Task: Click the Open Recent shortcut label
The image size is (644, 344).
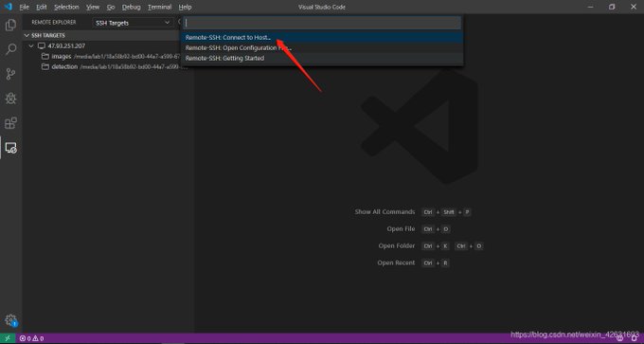Action: [x=396, y=263]
